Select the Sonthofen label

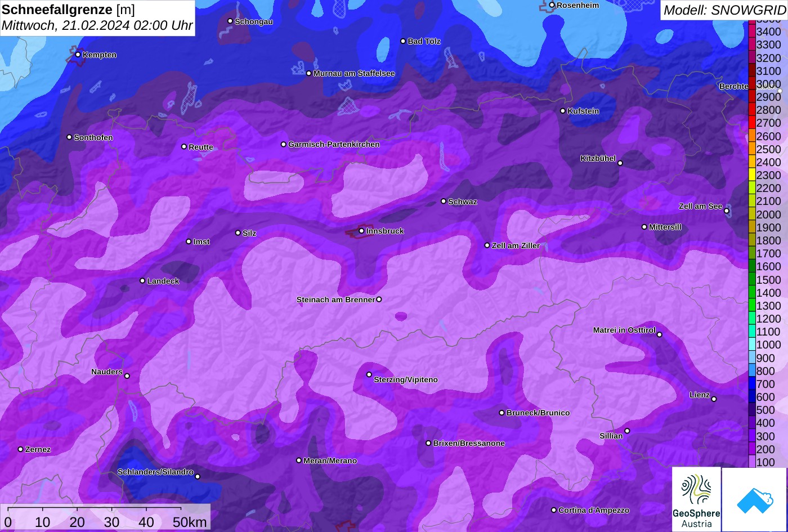pyautogui.click(x=93, y=137)
